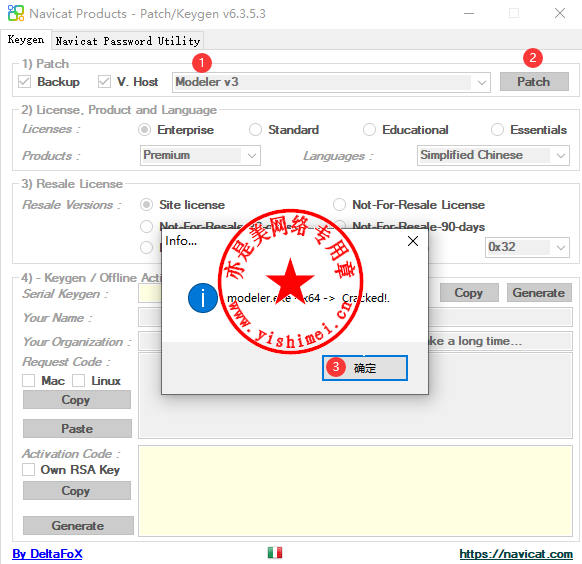Close the Info dialog with X
The image size is (582, 564).
413,241
